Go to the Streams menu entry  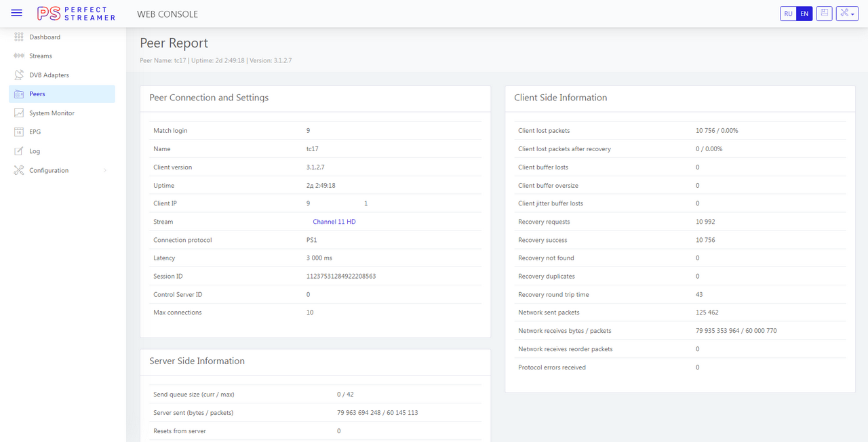[x=41, y=56]
